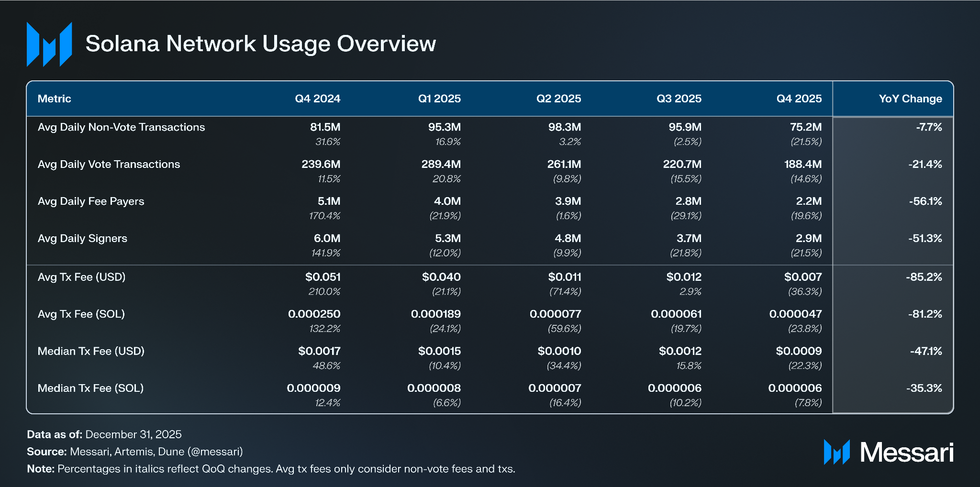Click the 220.7M vote transactions value
The image size is (980, 487).
point(682,164)
